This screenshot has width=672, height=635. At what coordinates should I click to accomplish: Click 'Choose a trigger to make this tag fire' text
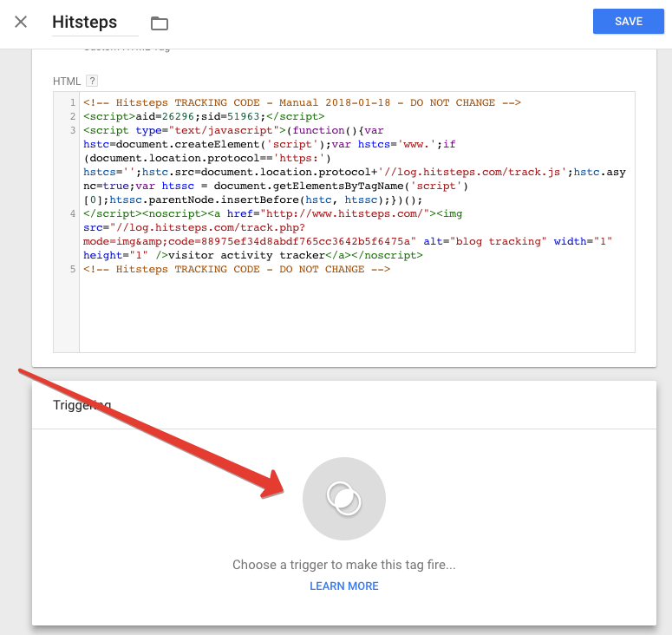[344, 565]
